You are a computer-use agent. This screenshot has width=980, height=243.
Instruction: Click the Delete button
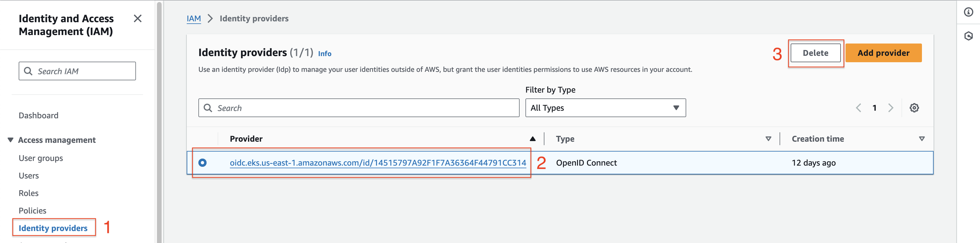pyautogui.click(x=815, y=53)
